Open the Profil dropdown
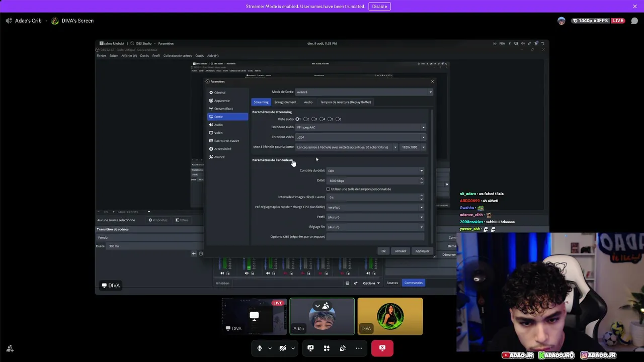The width and height of the screenshot is (644, 362). coord(375,217)
